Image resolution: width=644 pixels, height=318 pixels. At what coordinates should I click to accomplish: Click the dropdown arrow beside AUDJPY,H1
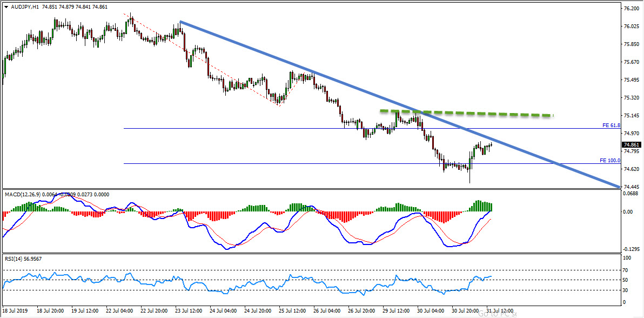click(x=6, y=6)
